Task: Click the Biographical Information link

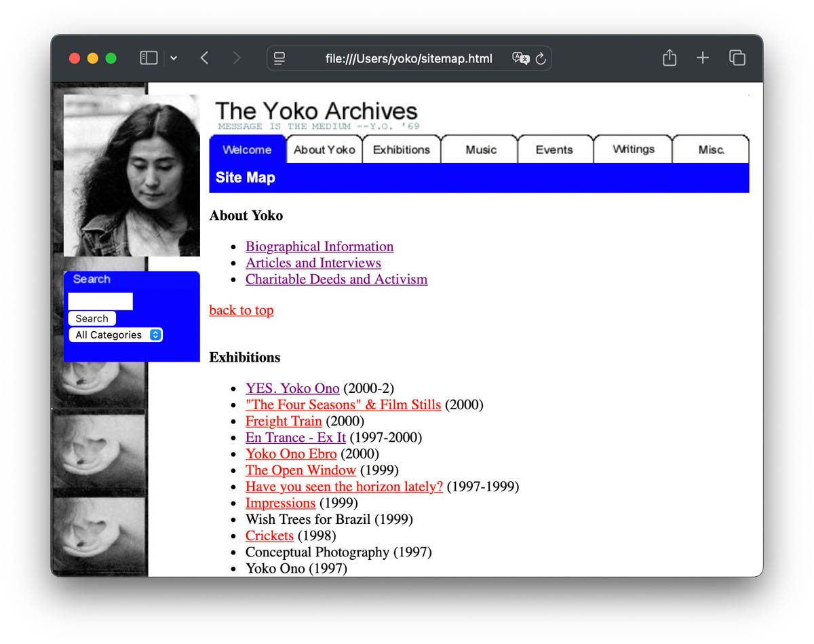Action: [319, 246]
